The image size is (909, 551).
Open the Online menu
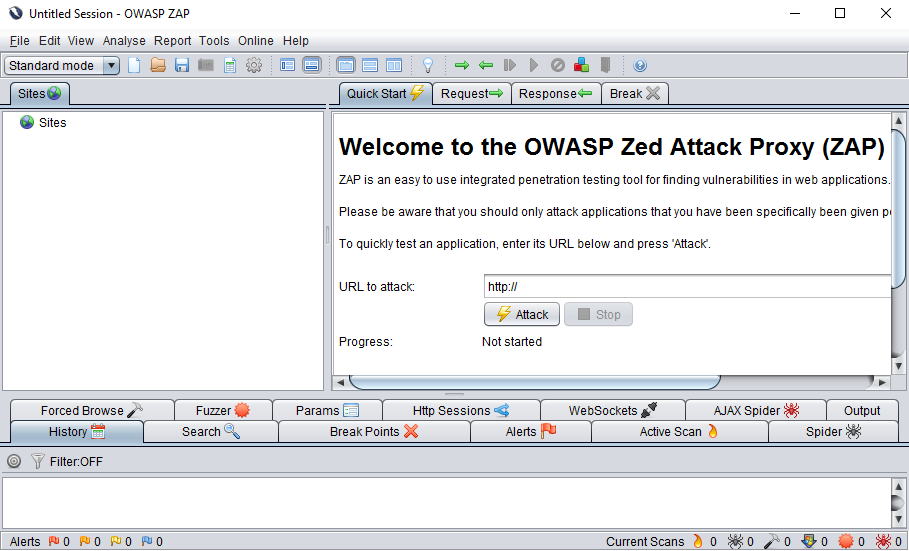256,41
